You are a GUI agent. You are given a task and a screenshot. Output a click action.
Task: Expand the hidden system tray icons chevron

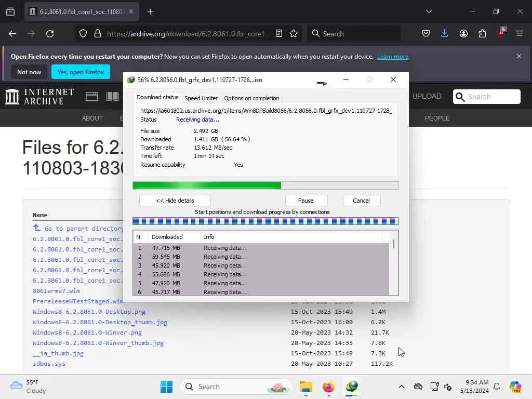pos(402,387)
